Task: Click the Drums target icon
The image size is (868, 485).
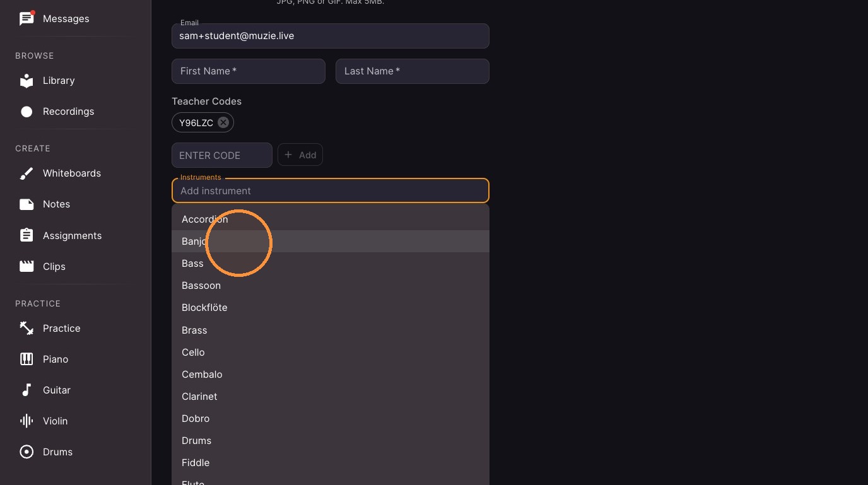Action: [x=26, y=452]
